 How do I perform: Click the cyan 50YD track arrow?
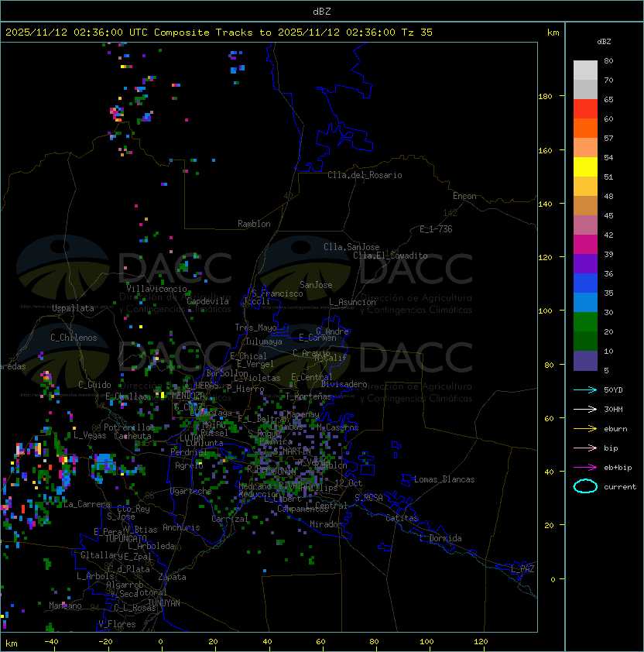click(x=585, y=389)
